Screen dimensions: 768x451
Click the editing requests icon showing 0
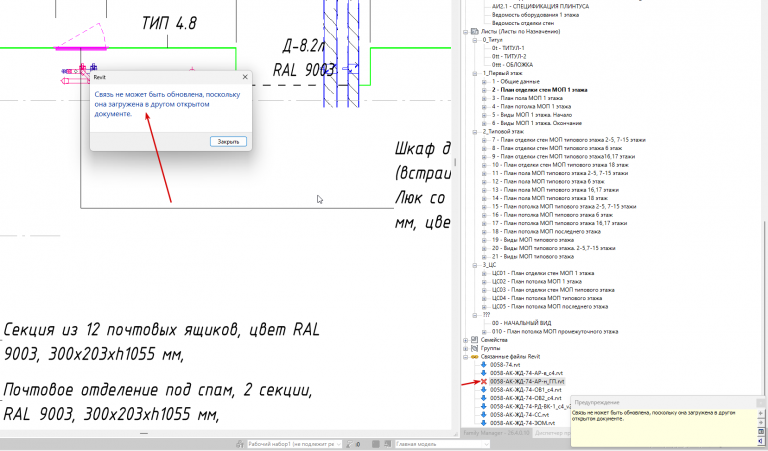[350, 444]
